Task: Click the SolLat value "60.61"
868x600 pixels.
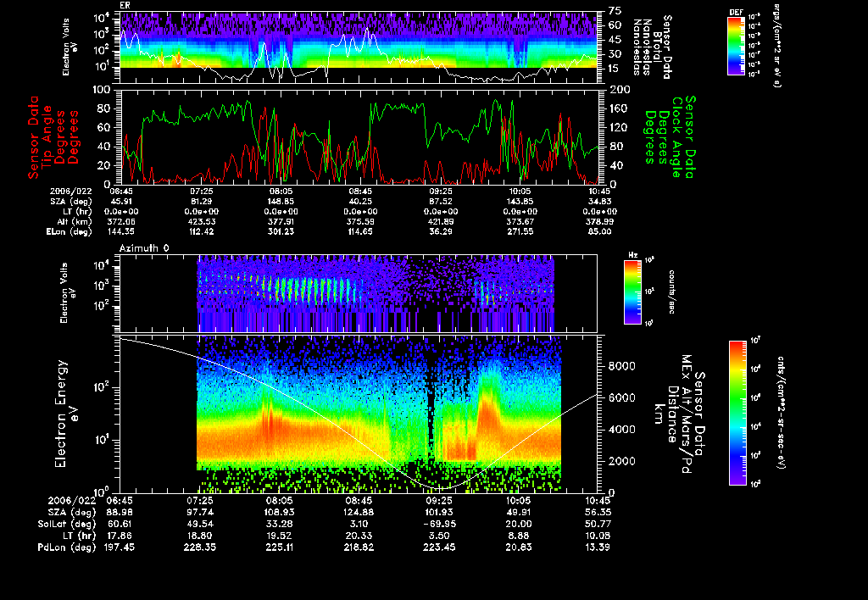Action: tap(120, 524)
